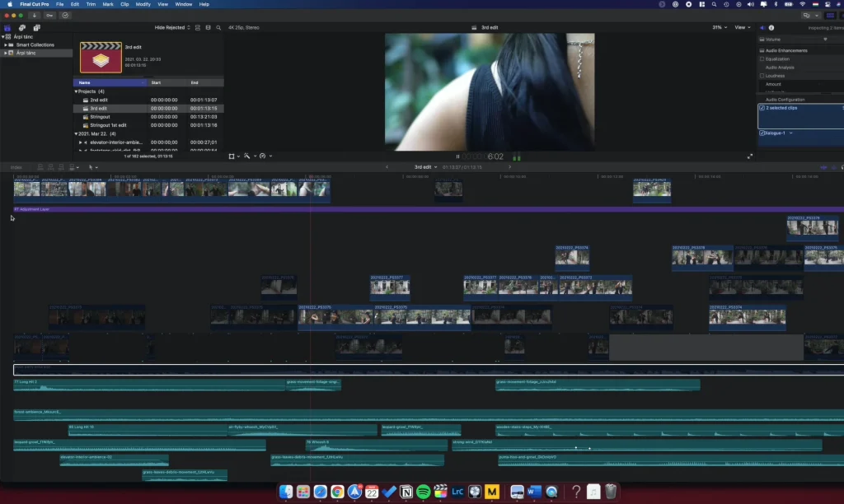
Task: Open Background Tasks checkmark icon
Action: [65, 16]
